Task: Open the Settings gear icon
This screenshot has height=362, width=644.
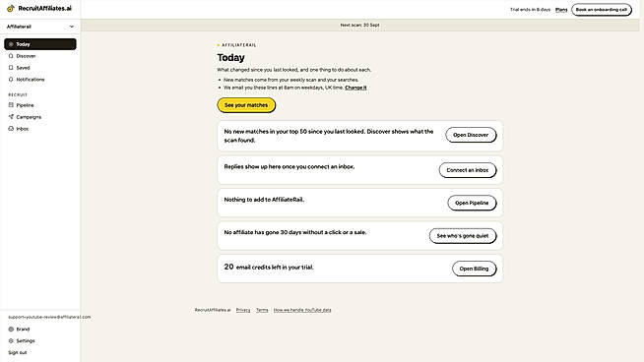Action: tap(11, 340)
